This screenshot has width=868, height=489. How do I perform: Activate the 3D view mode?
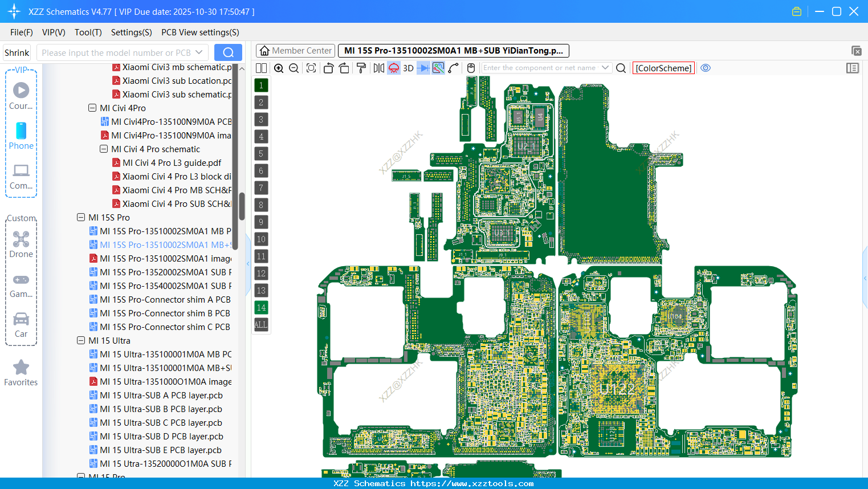coord(407,68)
